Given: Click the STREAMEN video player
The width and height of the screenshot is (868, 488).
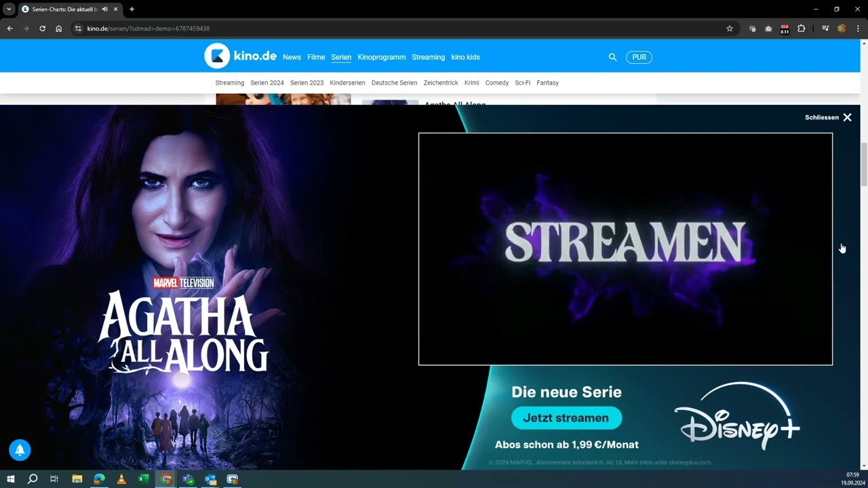Looking at the screenshot, I should [x=625, y=249].
